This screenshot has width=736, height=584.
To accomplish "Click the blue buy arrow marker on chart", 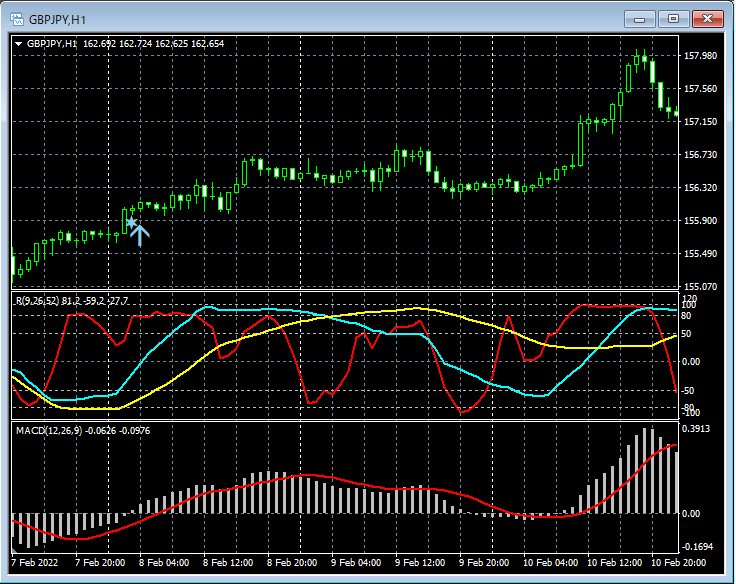I will tap(140, 236).
